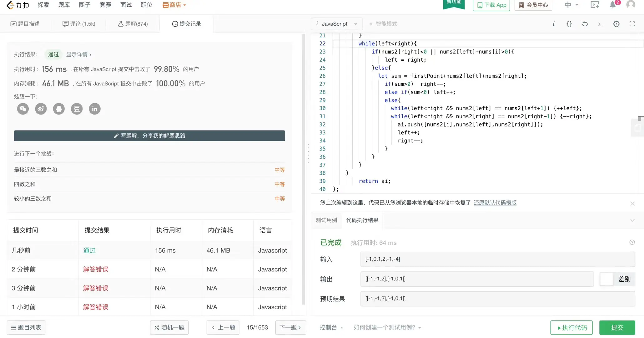Click 还原默认代码模版 link
The height and width of the screenshot is (338, 644).
click(495, 203)
